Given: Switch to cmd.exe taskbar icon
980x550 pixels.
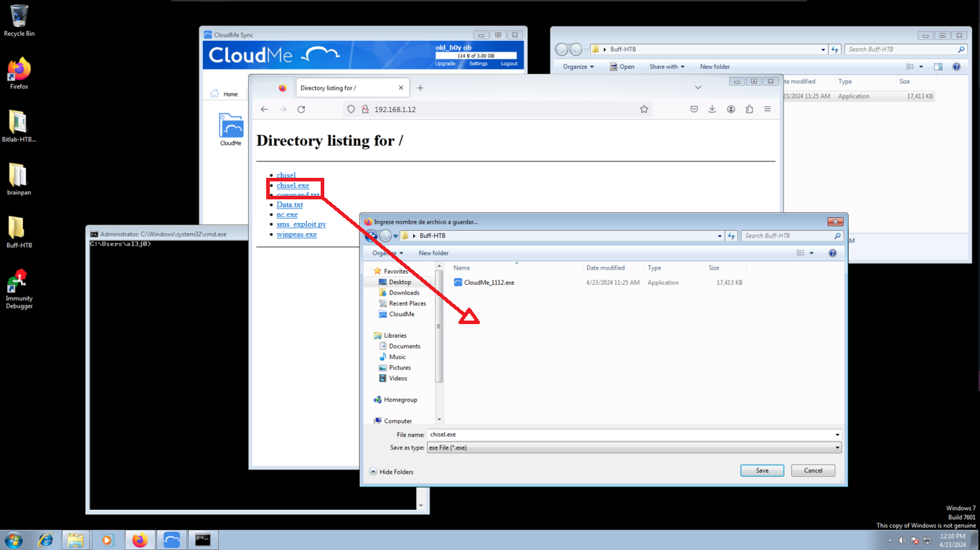Looking at the screenshot, I should point(203,540).
